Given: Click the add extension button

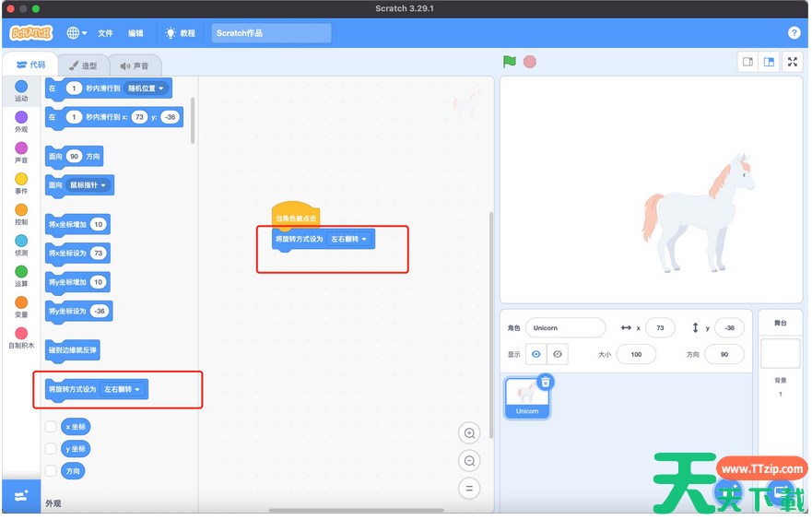Looking at the screenshot, I should click(20, 496).
